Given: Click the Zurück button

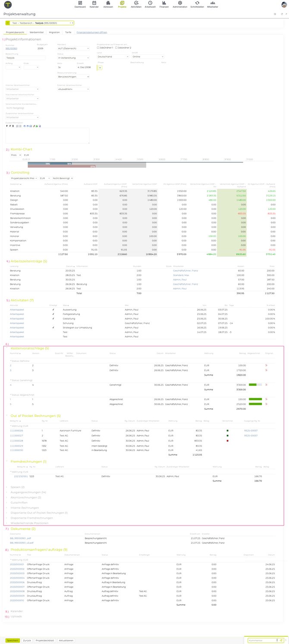Looking at the screenshot, I should coord(27,640).
